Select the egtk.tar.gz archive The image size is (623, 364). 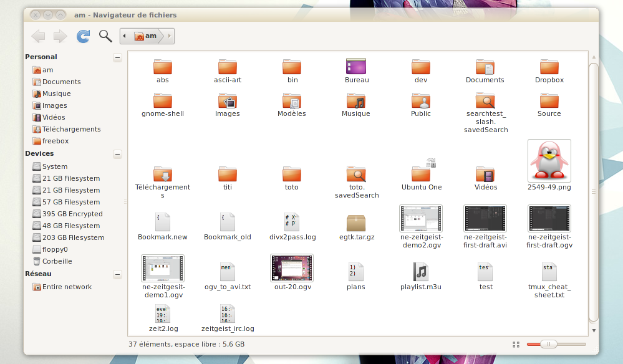click(355, 224)
